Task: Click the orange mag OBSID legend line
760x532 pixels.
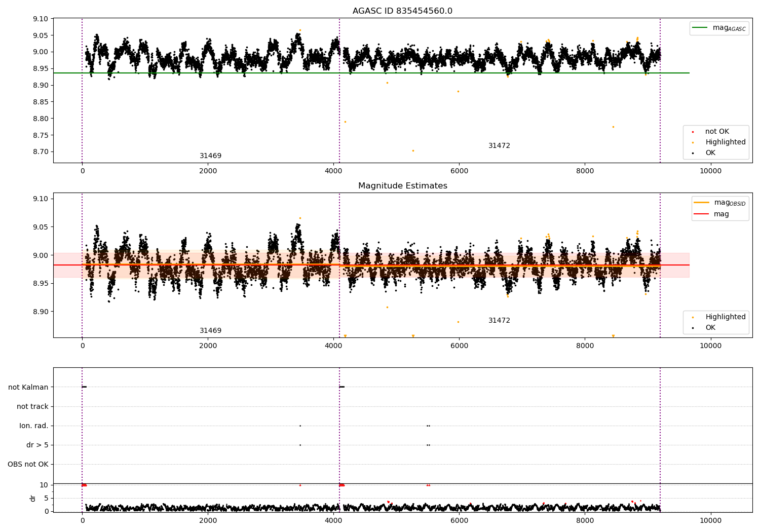Action: (702, 202)
